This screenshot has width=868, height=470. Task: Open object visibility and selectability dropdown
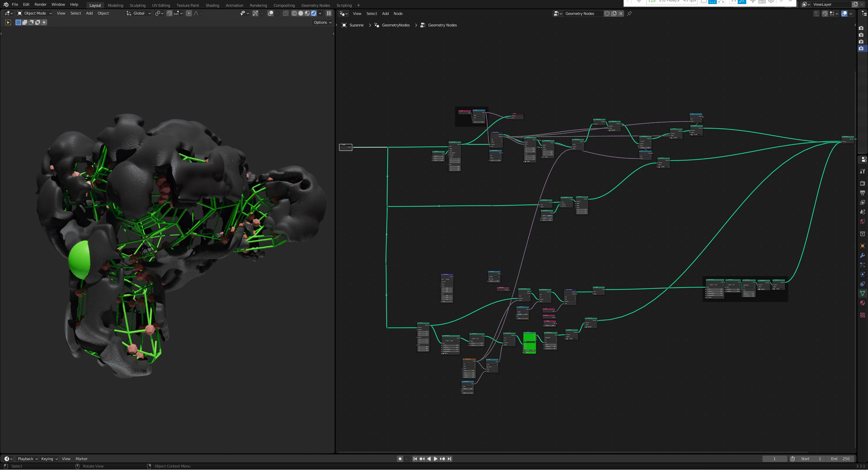pos(244,13)
